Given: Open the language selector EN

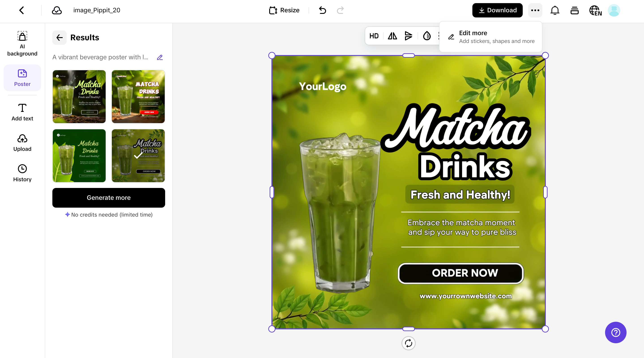Looking at the screenshot, I should [x=595, y=10].
